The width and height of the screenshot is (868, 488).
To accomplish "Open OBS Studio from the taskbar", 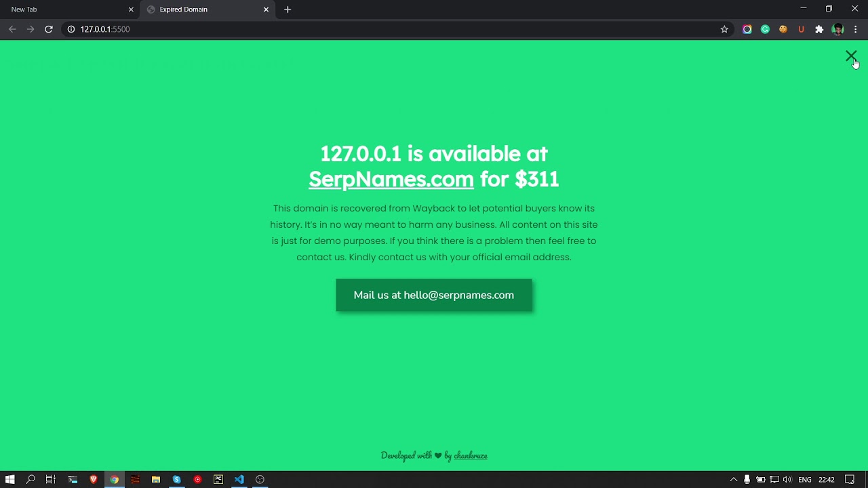I will 260,479.
